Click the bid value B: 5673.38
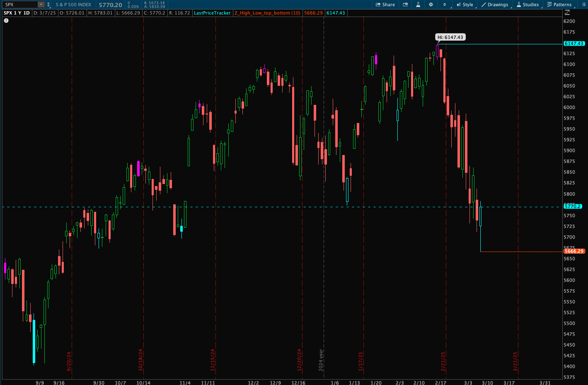The height and width of the screenshot is (385, 588). point(155,3)
